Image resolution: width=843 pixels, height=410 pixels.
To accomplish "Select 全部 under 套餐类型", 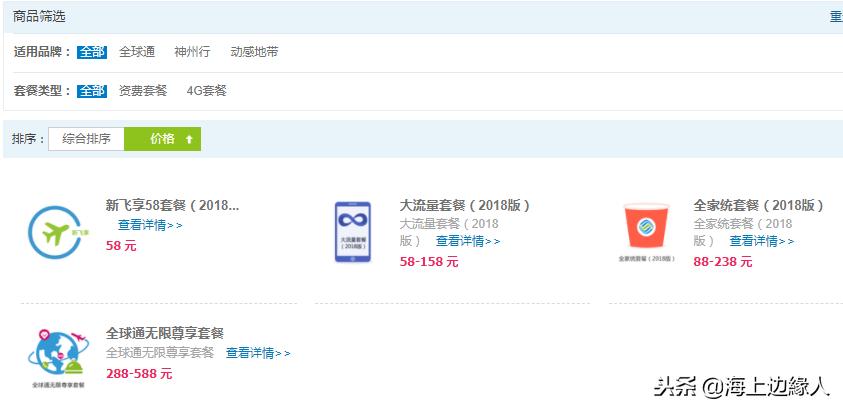I will pyautogui.click(x=92, y=91).
